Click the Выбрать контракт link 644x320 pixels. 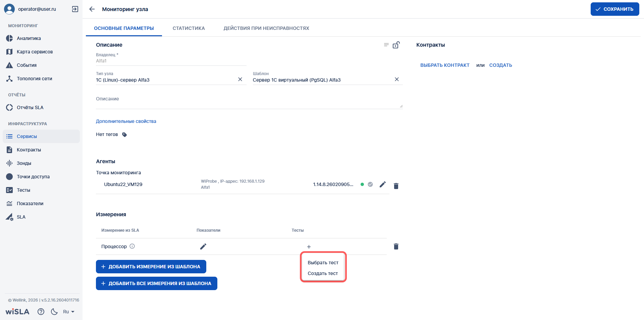coord(445,65)
